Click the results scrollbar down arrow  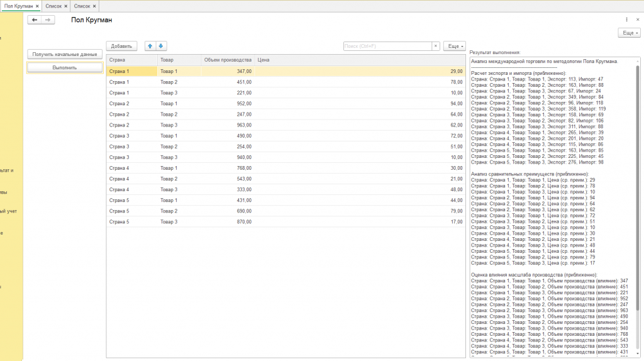coord(638,353)
